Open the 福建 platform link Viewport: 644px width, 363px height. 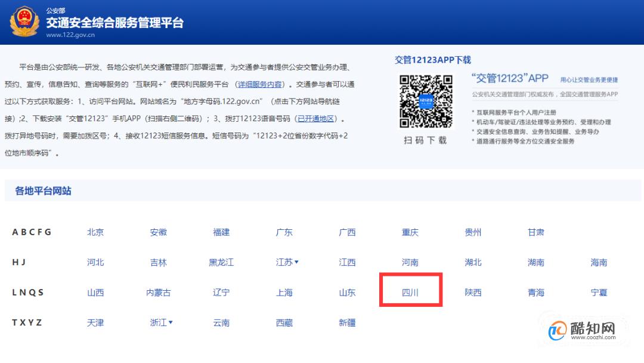tap(221, 232)
